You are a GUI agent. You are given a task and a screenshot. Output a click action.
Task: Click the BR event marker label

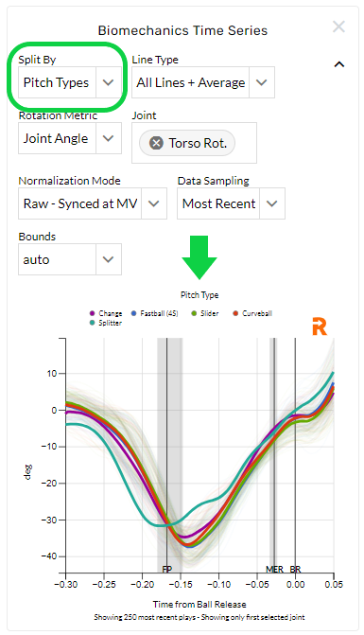tap(295, 570)
